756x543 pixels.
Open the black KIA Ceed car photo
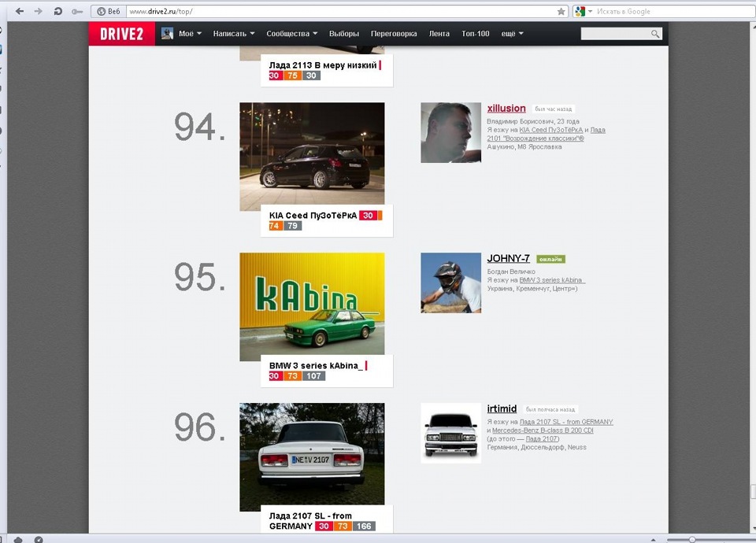(312, 157)
